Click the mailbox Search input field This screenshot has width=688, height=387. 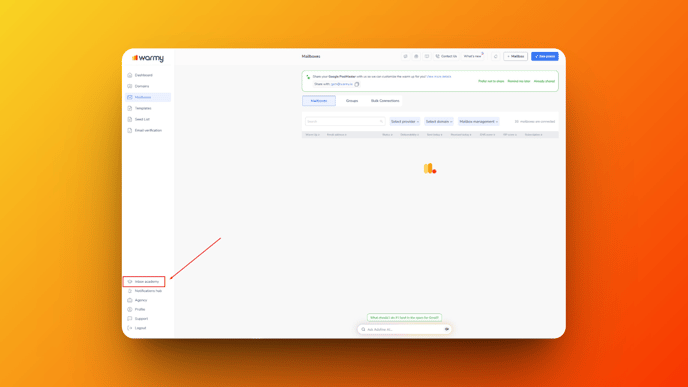(x=345, y=122)
